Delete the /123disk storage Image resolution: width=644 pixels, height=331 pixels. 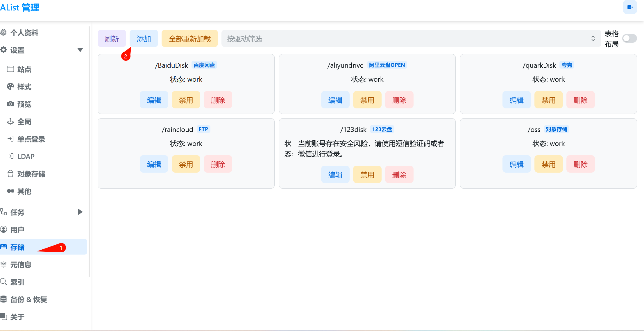[399, 175]
